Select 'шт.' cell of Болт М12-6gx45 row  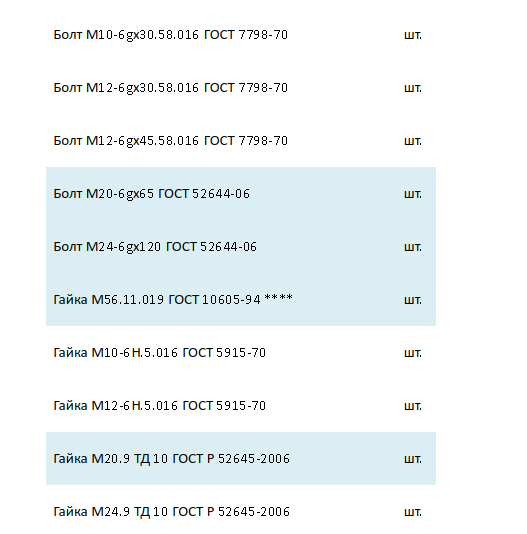(413, 141)
